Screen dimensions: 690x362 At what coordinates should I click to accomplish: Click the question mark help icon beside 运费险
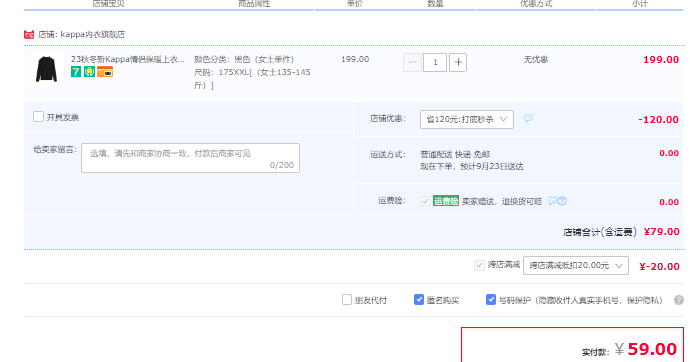click(562, 201)
